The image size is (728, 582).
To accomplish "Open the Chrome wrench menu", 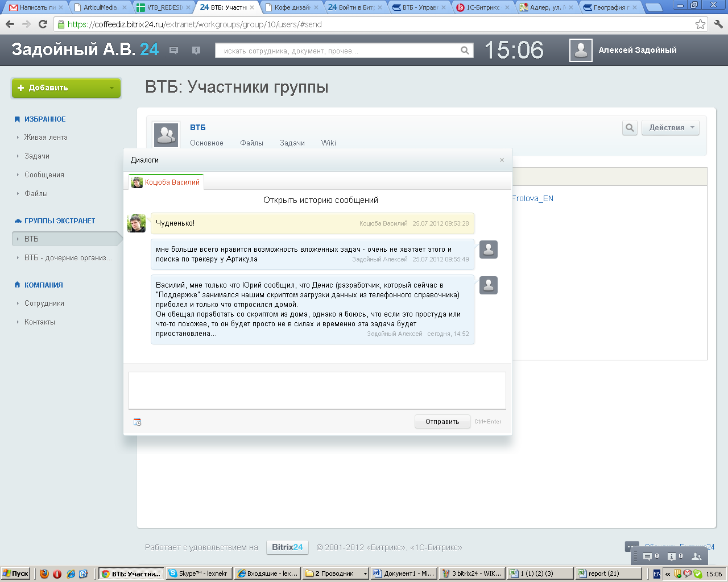I will click(718, 24).
